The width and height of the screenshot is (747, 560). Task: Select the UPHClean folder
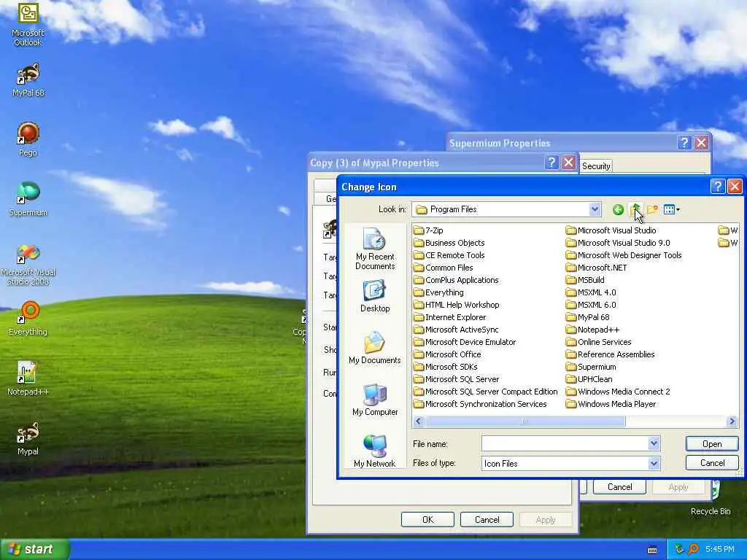pyautogui.click(x=589, y=379)
